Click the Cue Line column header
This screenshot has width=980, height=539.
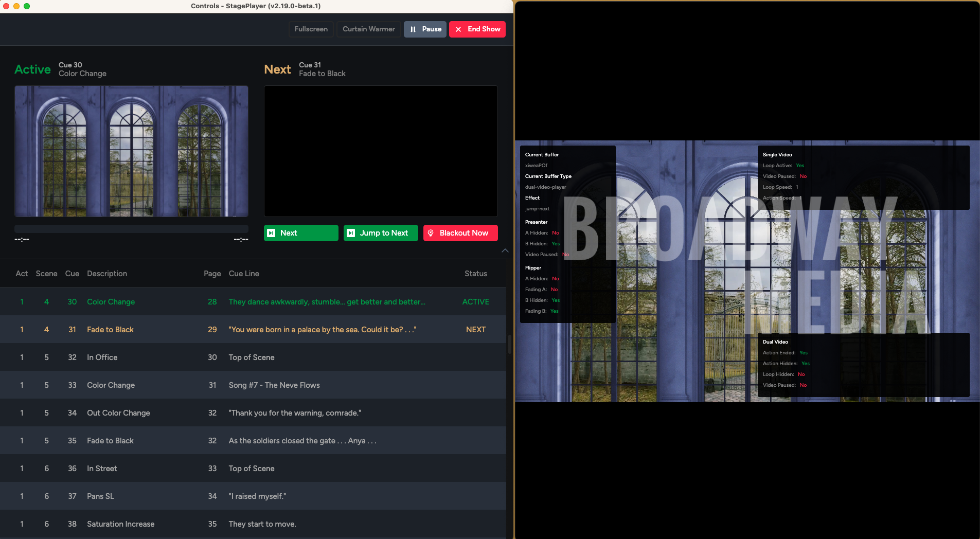(x=244, y=274)
